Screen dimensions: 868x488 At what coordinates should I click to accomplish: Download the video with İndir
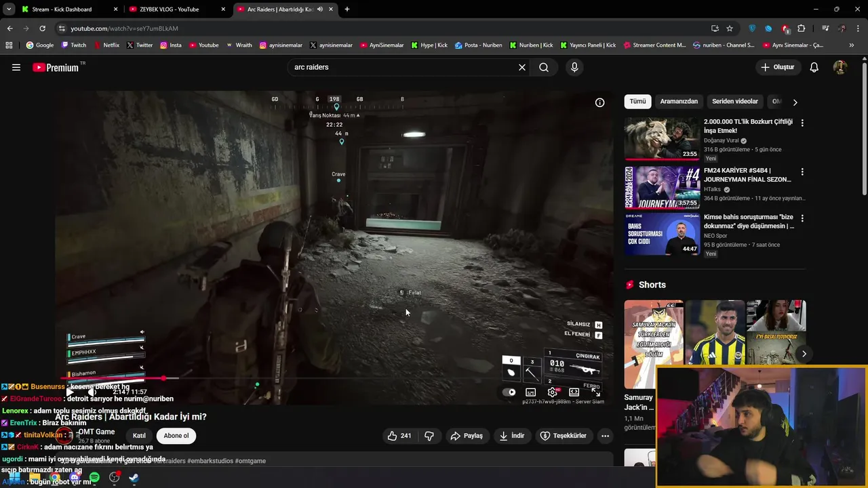(x=512, y=436)
